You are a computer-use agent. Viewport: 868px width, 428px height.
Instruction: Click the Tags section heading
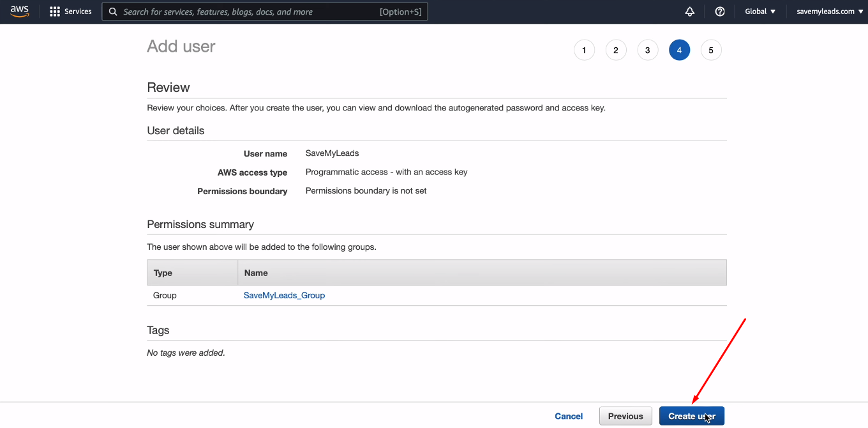(x=158, y=330)
